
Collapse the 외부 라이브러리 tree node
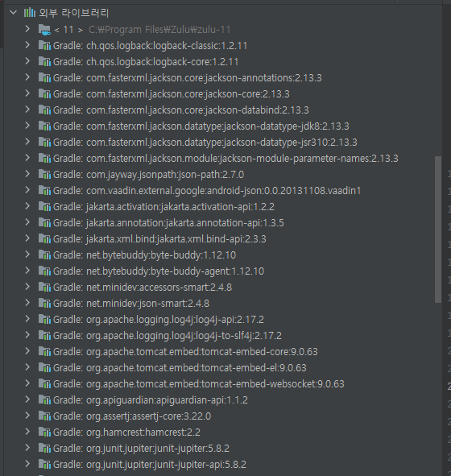pos(13,13)
